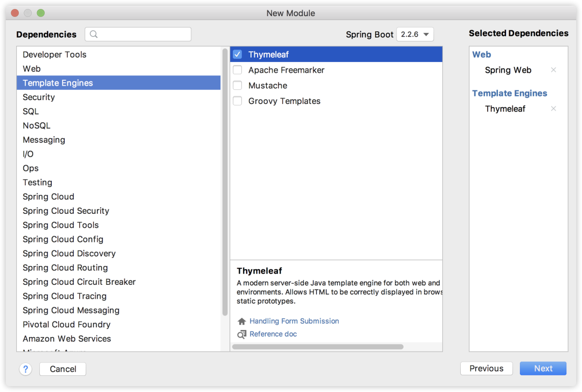Select the Web category
Screen dimensions: 582x392
point(119,68)
